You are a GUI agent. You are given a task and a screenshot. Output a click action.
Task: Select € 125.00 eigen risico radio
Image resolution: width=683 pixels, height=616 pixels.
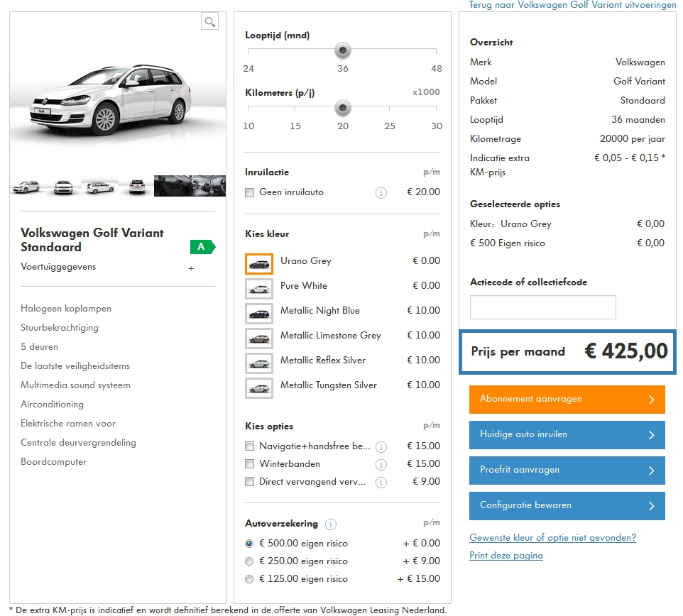click(249, 579)
